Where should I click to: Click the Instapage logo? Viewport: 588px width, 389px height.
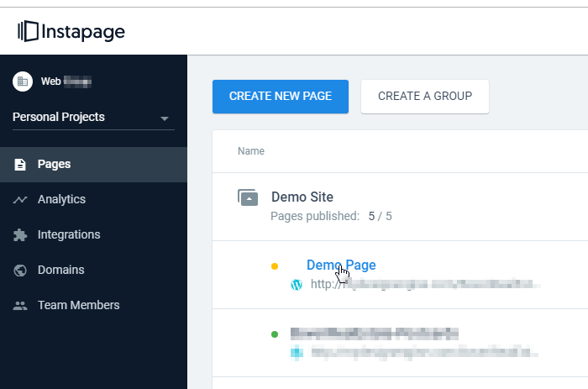point(71,31)
